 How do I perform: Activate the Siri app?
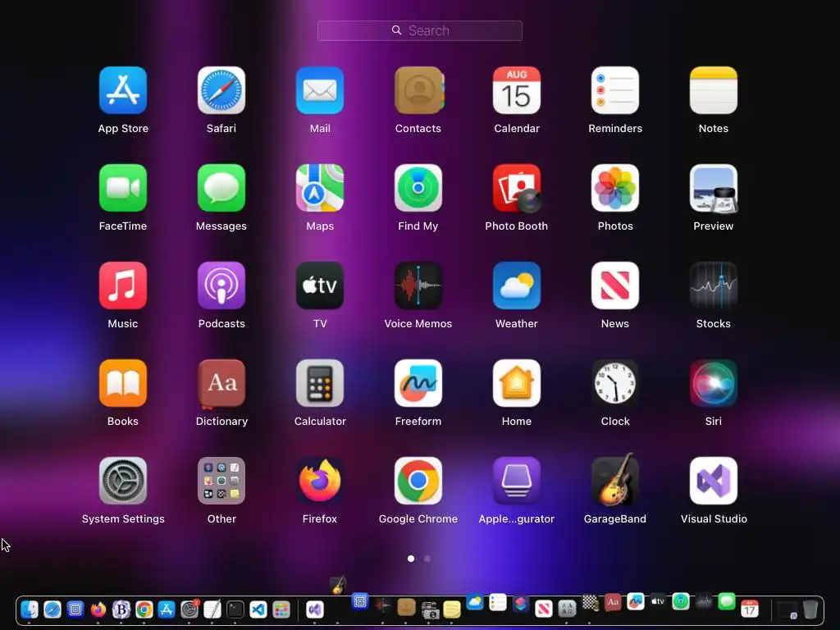(714, 383)
